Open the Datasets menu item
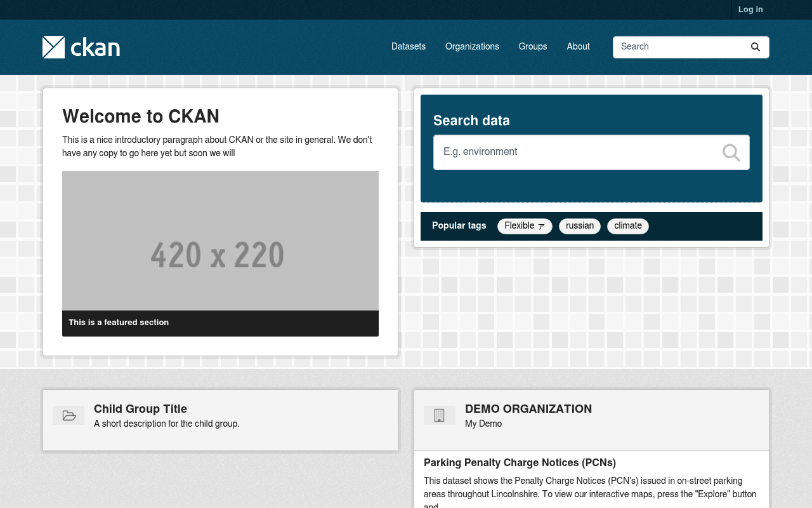The height and width of the screenshot is (508, 812). click(409, 47)
